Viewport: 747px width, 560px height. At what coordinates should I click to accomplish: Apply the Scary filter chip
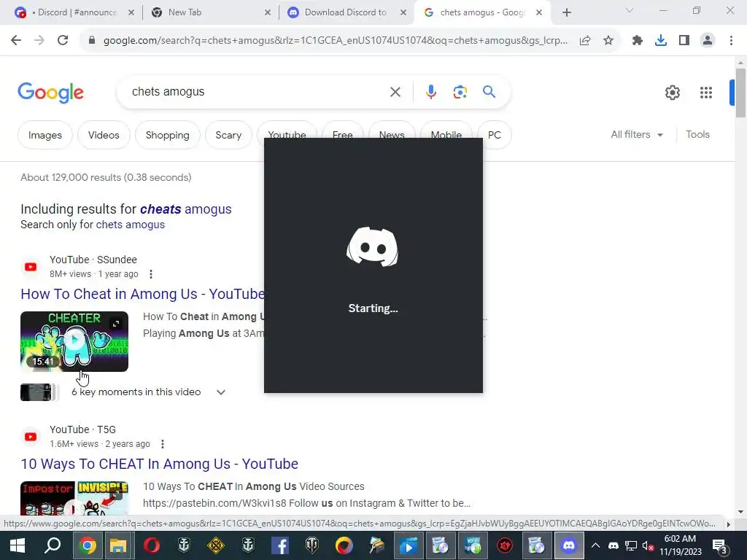tap(228, 135)
